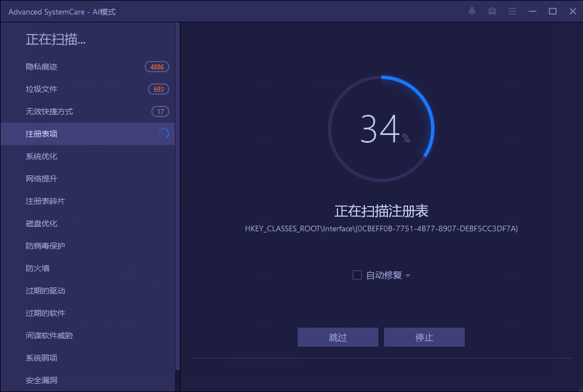583x392 pixels.
Task: Select 隐私痕迹 in the sidebar
Action: click(x=41, y=67)
